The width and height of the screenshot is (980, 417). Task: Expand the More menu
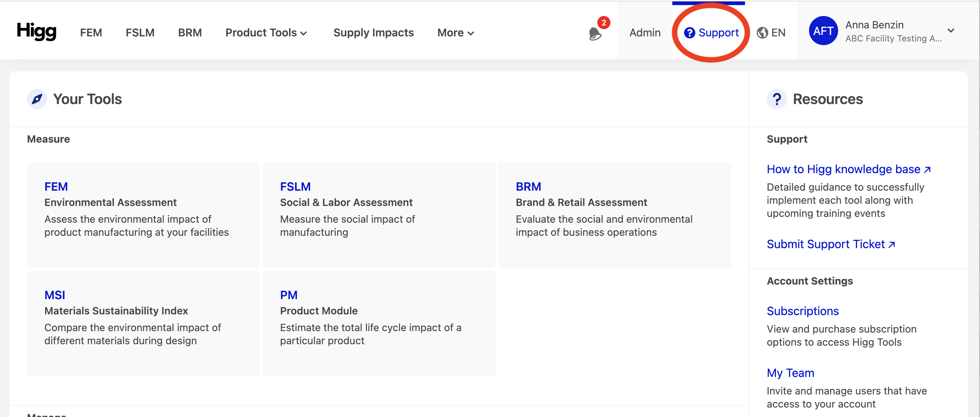click(x=455, y=33)
